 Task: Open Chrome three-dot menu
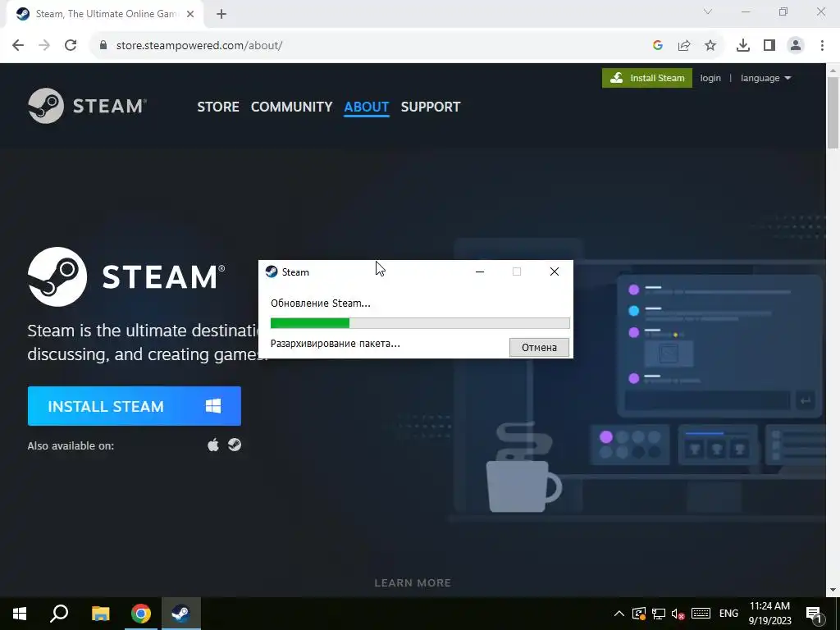coord(822,46)
